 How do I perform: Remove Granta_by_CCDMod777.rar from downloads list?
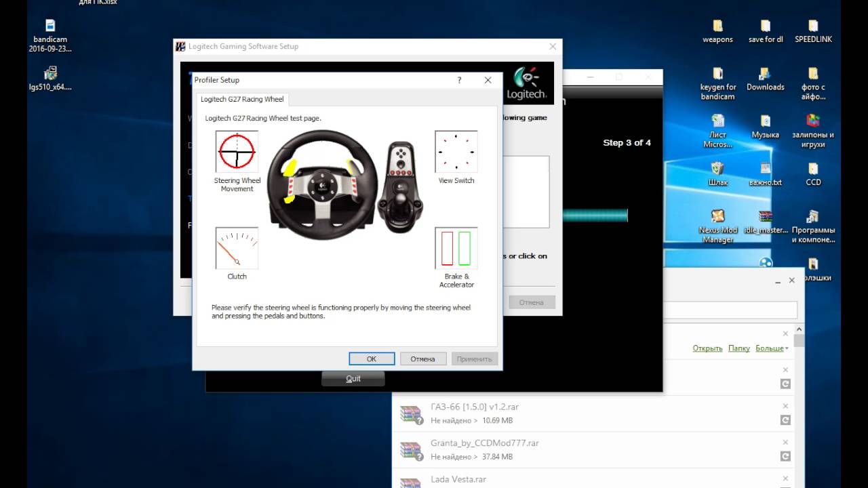point(785,443)
